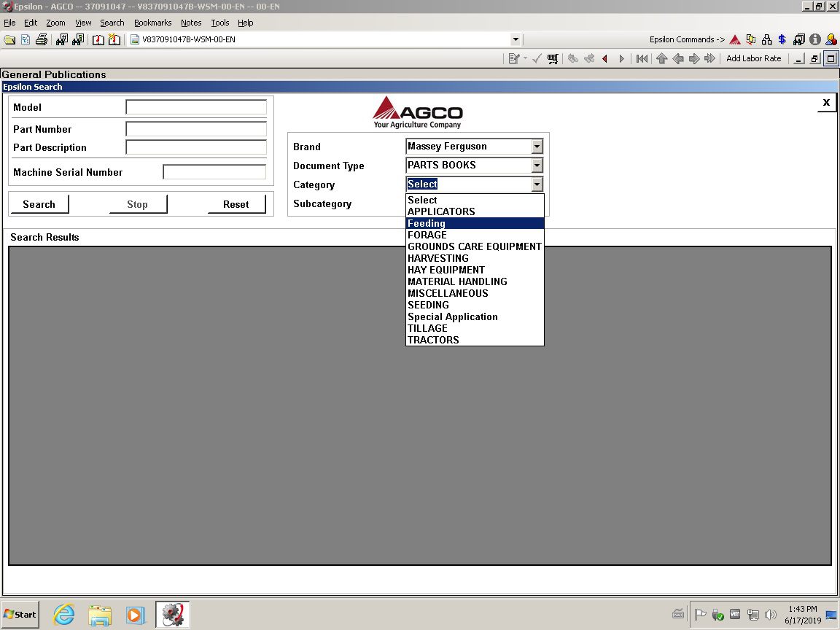
Task: Pick GROUNDS CARE EQUIPMENT category option
Action: coord(475,246)
